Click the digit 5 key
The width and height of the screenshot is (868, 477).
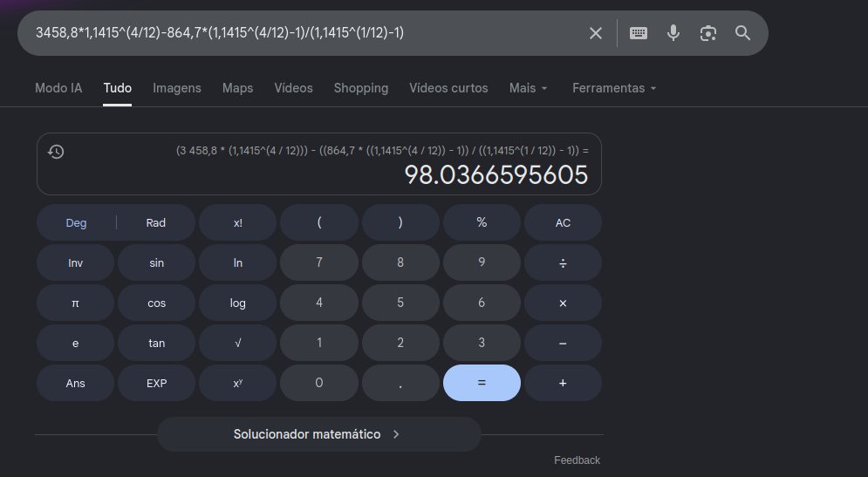(x=400, y=303)
